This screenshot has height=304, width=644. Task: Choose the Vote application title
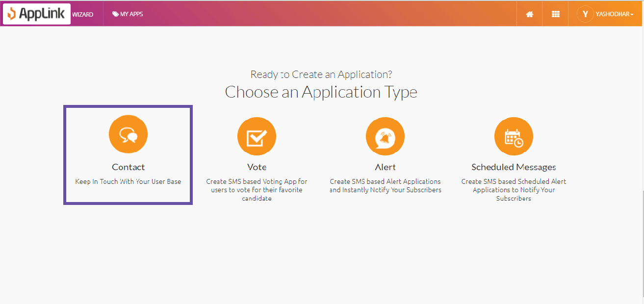(257, 167)
